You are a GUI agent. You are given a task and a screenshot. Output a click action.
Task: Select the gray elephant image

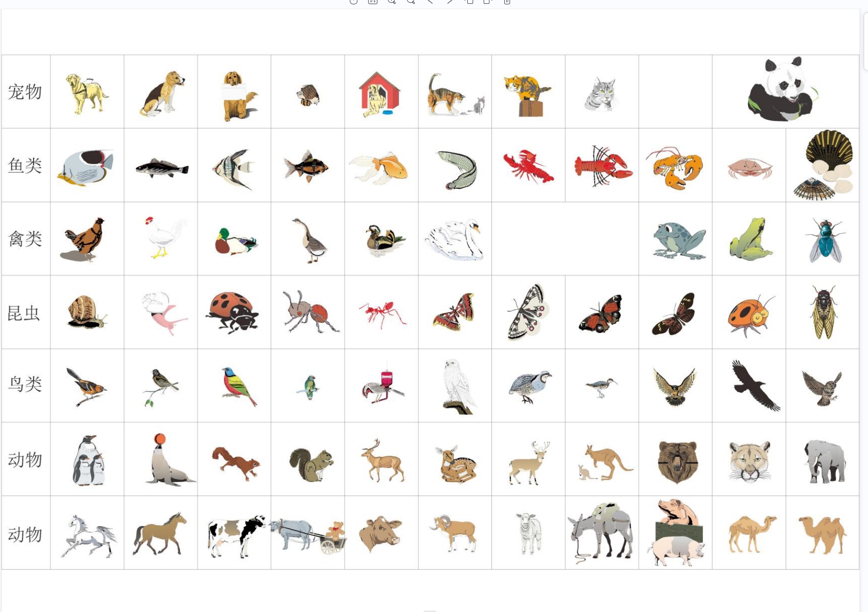point(825,461)
